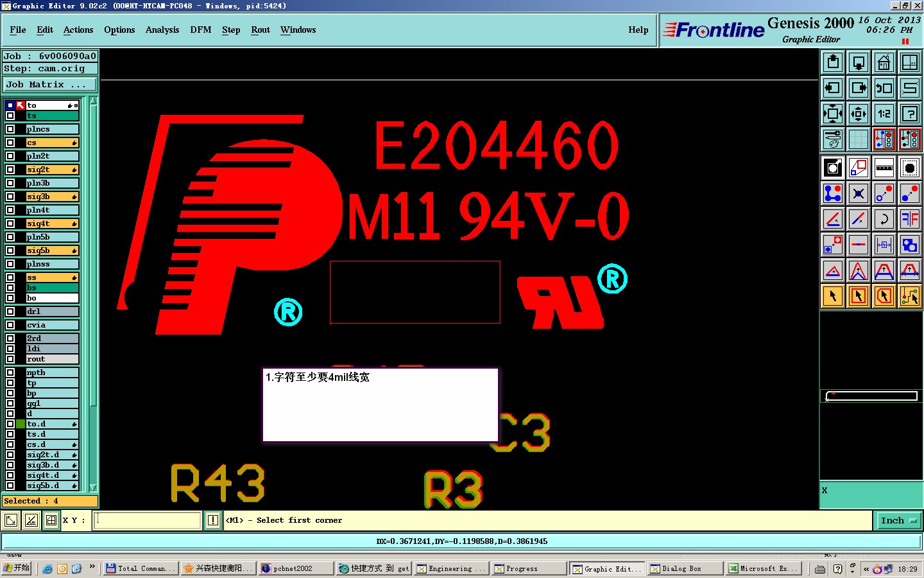Viewport: 924px width, 578px height.
Task: Toggle display checkbox for layer rout
Action: pyautogui.click(x=10, y=359)
